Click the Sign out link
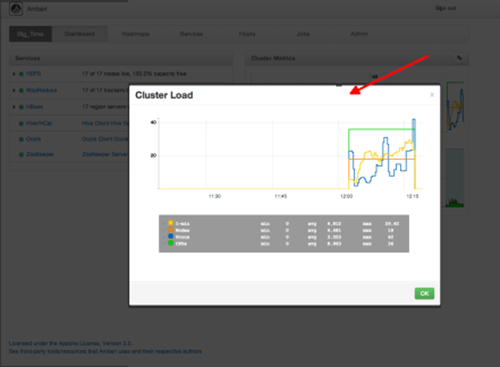The height and width of the screenshot is (367, 500). coord(446,8)
